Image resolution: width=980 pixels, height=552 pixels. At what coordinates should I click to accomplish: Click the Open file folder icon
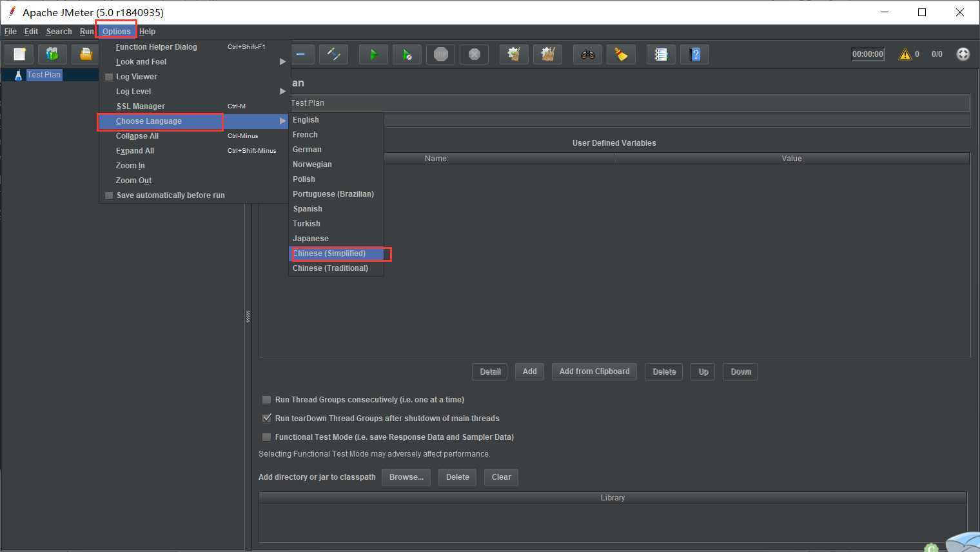pos(85,54)
